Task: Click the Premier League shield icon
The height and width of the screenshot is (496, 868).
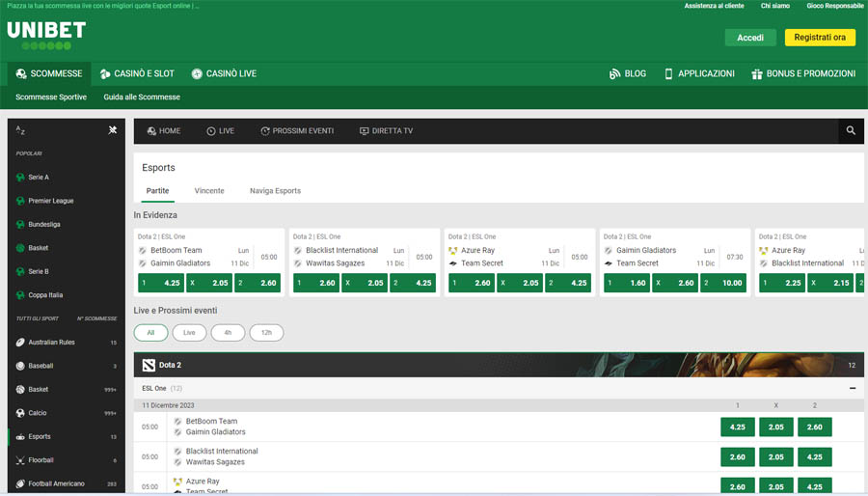Action: [x=20, y=201]
